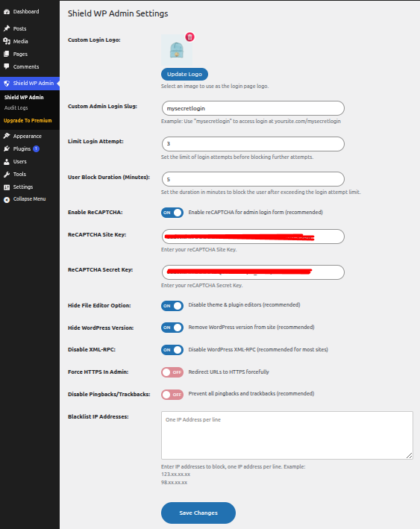This screenshot has width=420, height=529.
Task: Click 'Disable WordPress XML-RPC' description text
Action: click(x=258, y=349)
